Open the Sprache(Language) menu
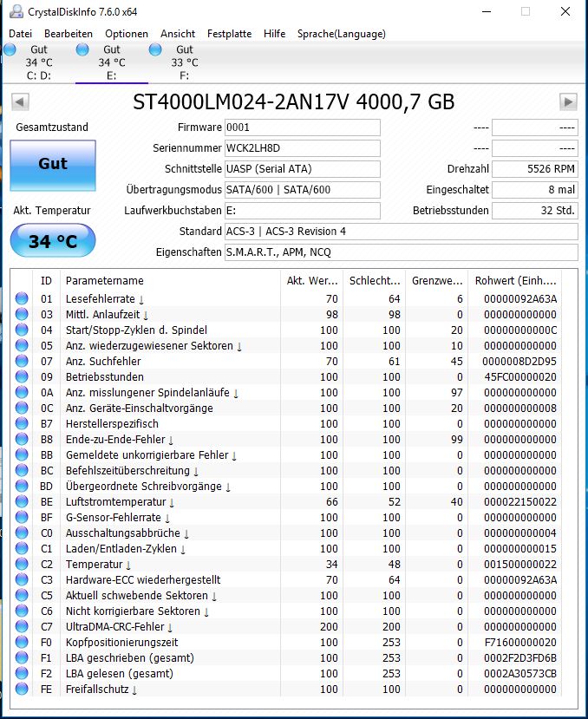This screenshot has height=719, width=588. point(341,34)
